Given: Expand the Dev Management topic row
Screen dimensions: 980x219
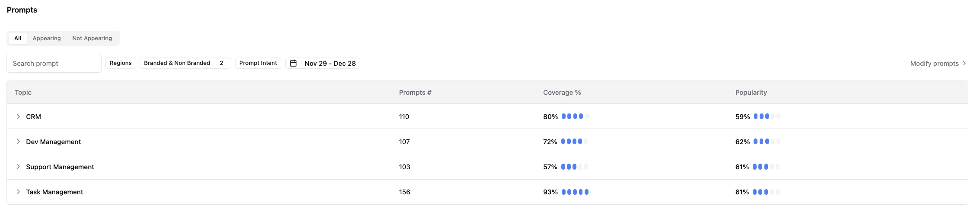Looking at the screenshot, I should (18, 142).
